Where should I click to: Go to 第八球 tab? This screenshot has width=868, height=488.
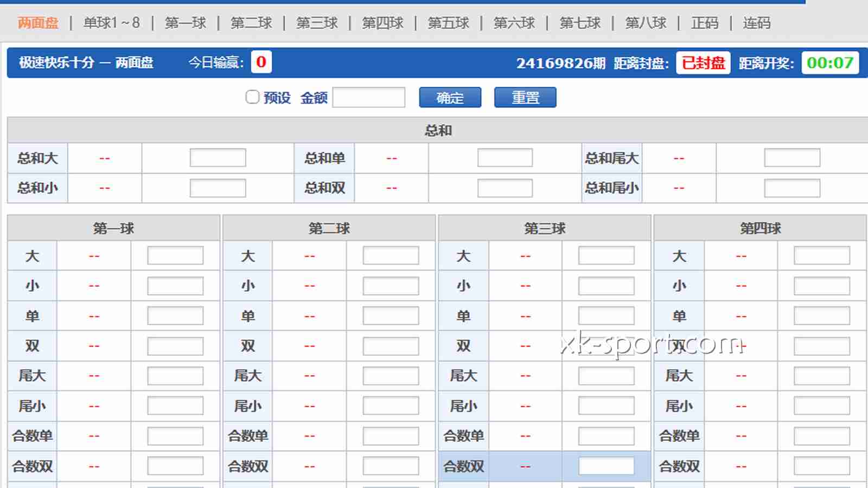[646, 23]
